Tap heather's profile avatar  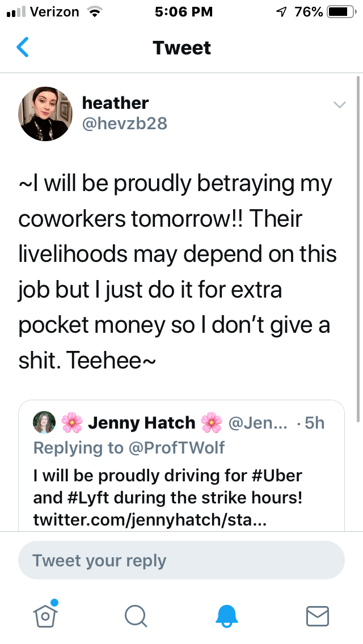(x=46, y=113)
